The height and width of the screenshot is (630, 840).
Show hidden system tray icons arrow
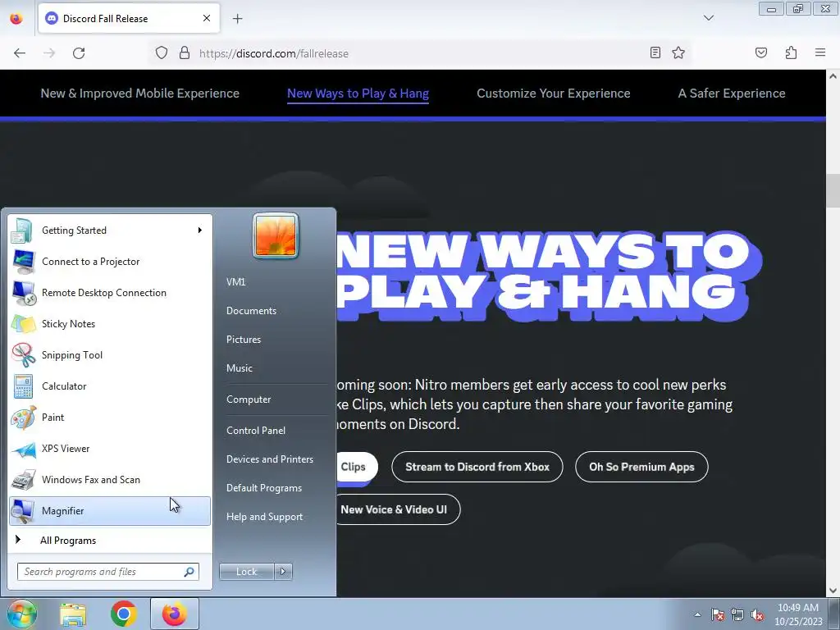coord(697,615)
